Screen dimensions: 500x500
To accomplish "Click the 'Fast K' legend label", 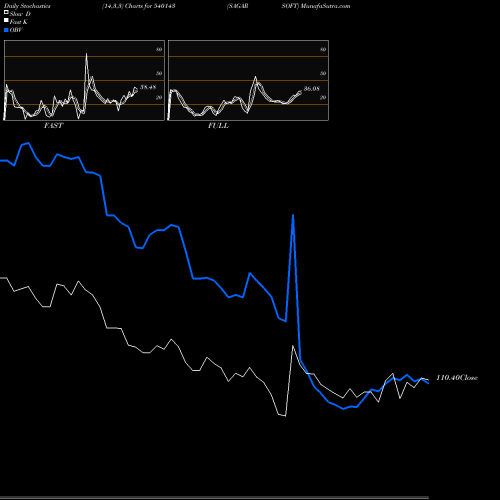I will click(x=19, y=22).
